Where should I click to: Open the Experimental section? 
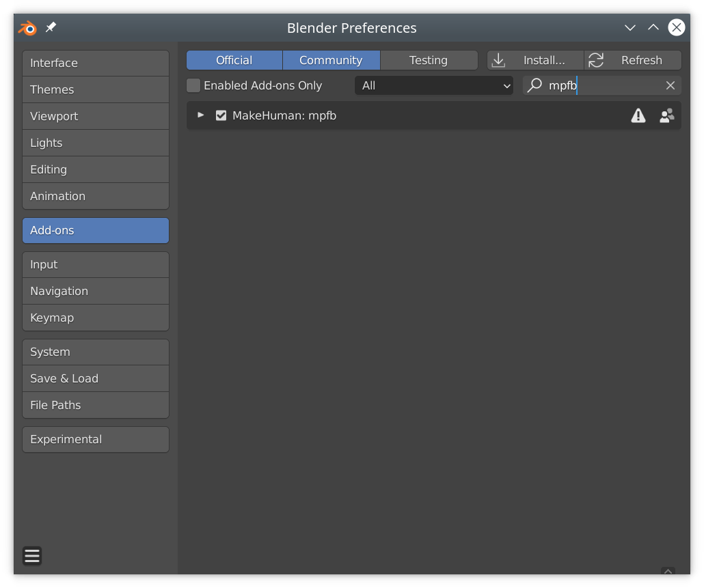(x=96, y=440)
